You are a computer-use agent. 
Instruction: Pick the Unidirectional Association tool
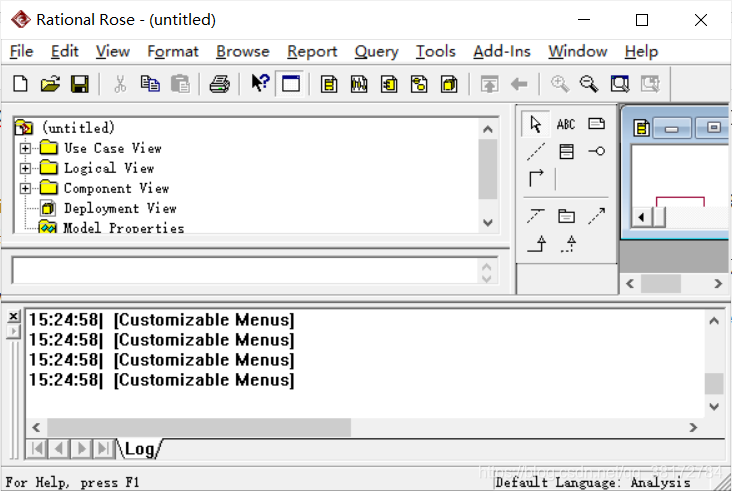(x=536, y=178)
